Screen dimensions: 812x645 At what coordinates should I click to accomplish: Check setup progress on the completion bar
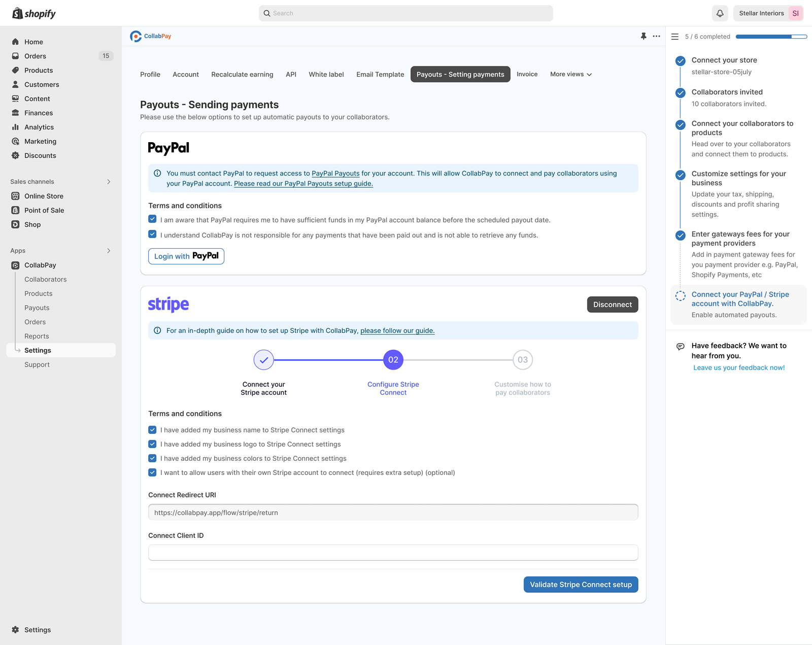coord(771,36)
